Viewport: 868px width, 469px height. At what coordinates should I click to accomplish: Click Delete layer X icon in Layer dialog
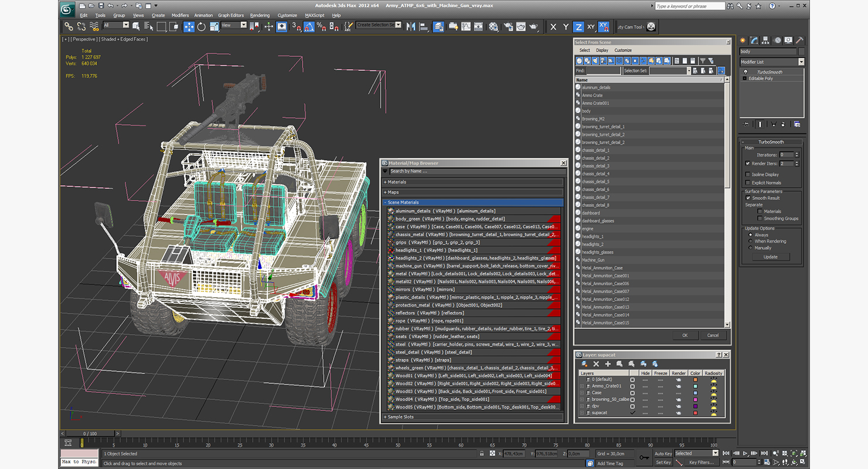click(596, 364)
